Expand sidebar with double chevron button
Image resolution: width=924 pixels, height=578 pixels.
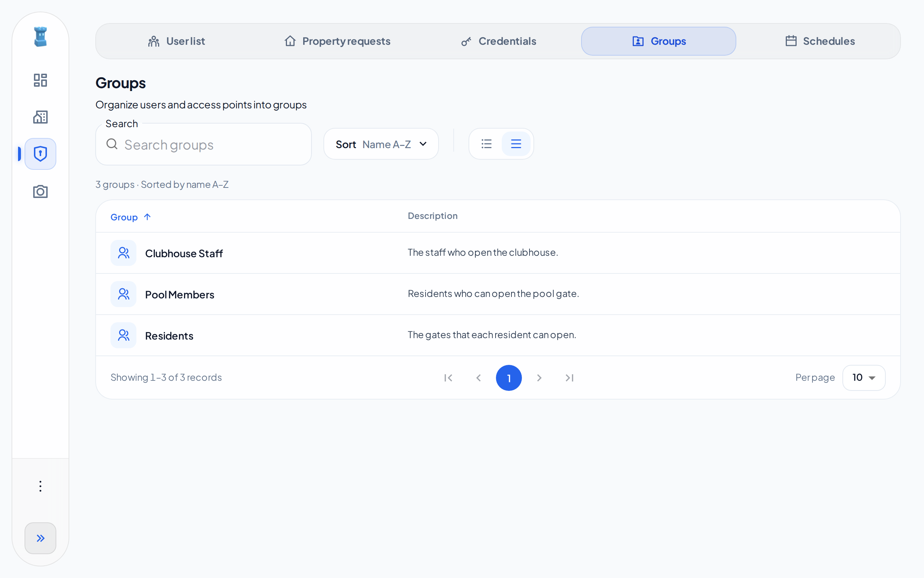pyautogui.click(x=40, y=538)
